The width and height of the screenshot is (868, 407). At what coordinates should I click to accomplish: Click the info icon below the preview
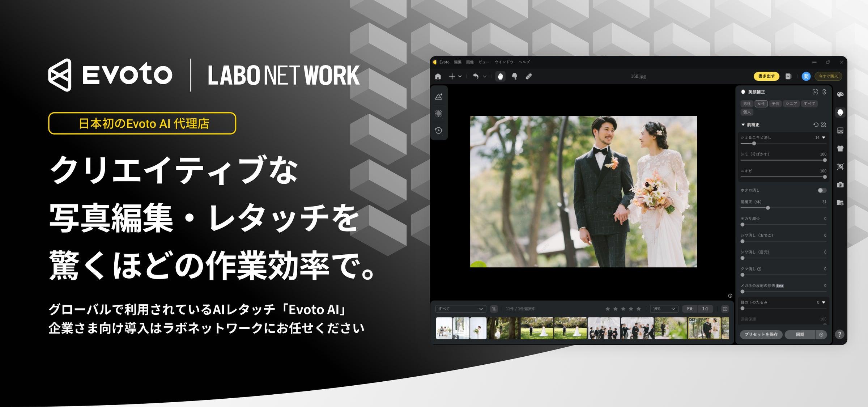coord(730,296)
